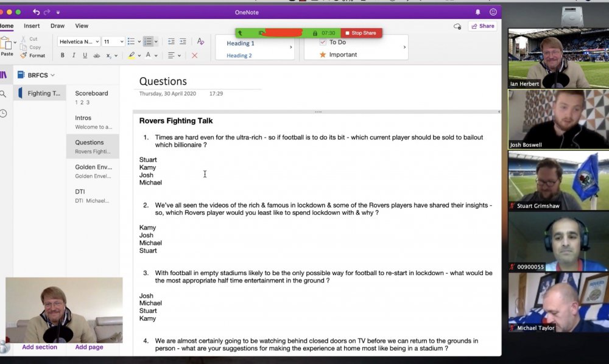Expand the tags gallery arrow
The image size is (609, 364).
point(404,47)
